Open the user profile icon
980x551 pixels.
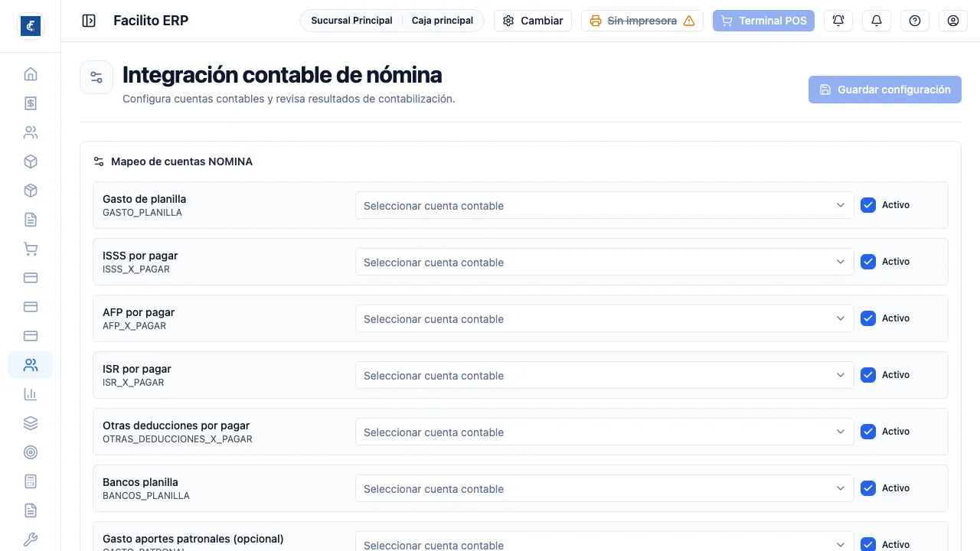click(953, 21)
